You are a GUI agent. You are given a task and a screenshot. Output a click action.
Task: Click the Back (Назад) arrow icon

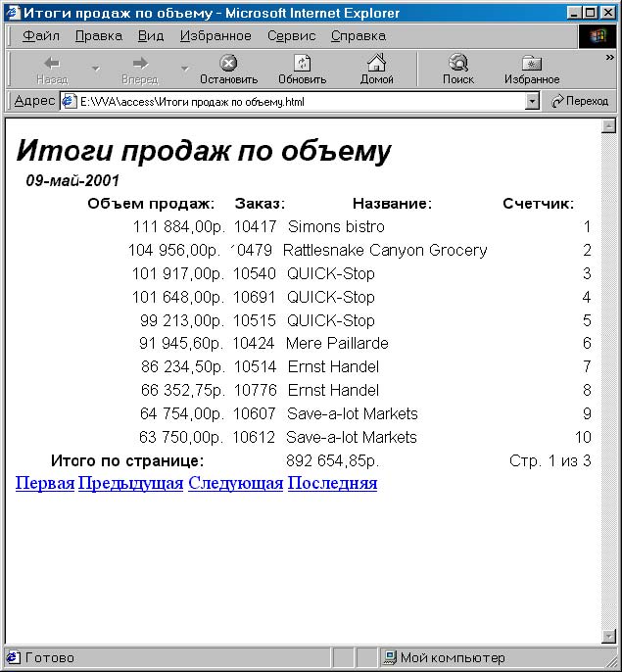pos(52,64)
